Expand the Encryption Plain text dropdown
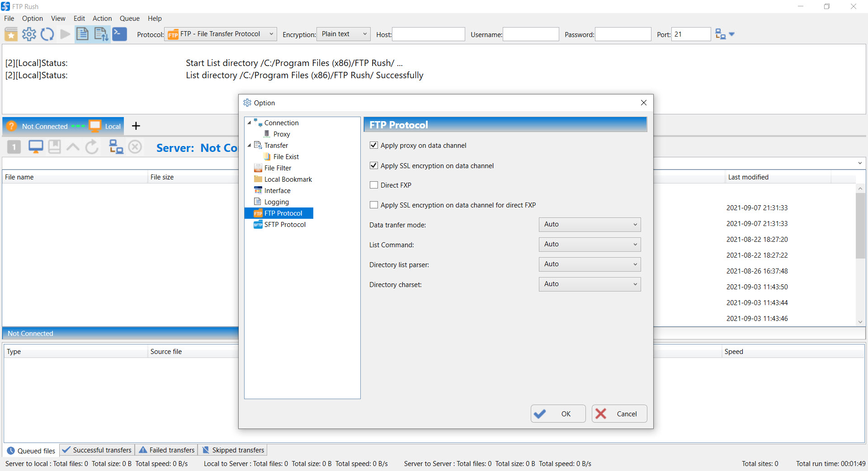 point(344,34)
